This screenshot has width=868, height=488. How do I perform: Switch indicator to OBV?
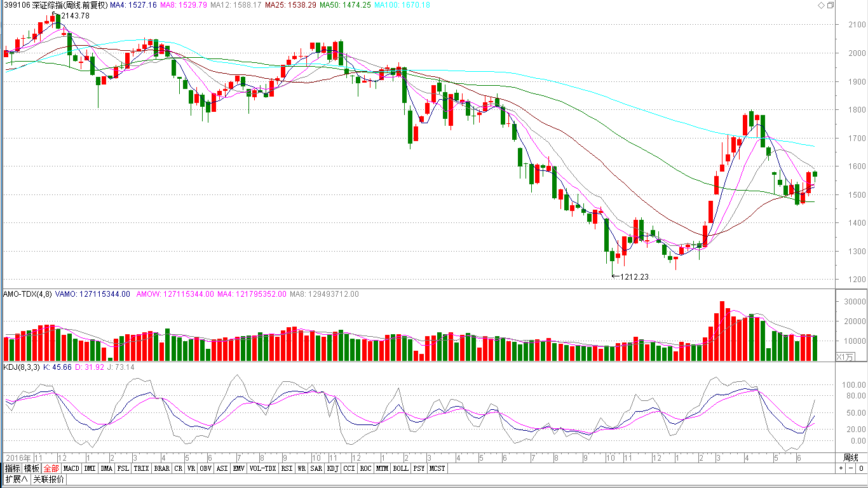tap(205, 468)
